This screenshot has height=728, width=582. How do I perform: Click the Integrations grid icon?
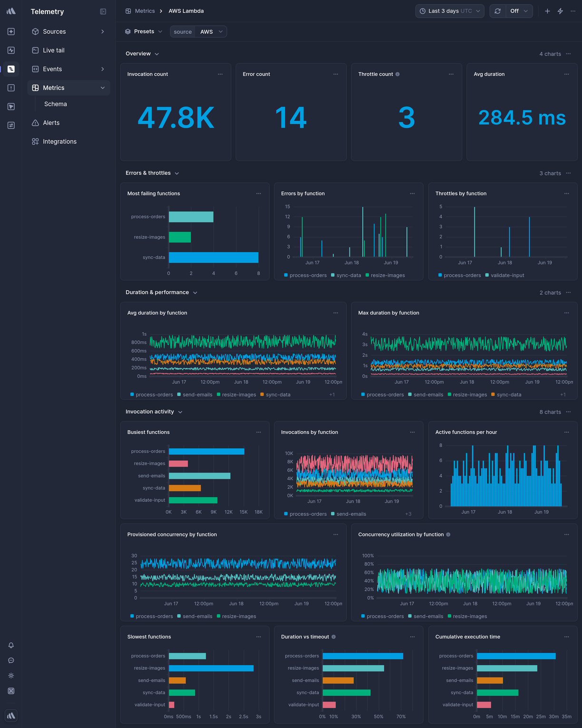(35, 141)
